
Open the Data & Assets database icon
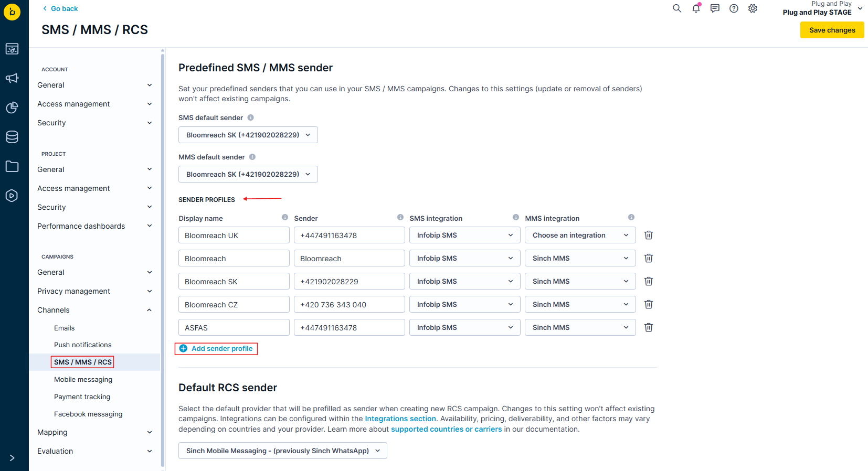coord(12,137)
